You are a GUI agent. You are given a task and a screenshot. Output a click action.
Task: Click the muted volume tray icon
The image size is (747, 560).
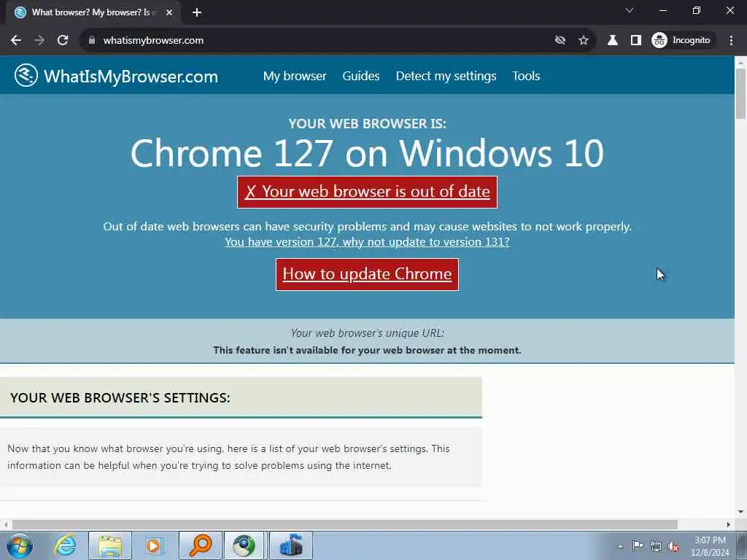(x=673, y=546)
